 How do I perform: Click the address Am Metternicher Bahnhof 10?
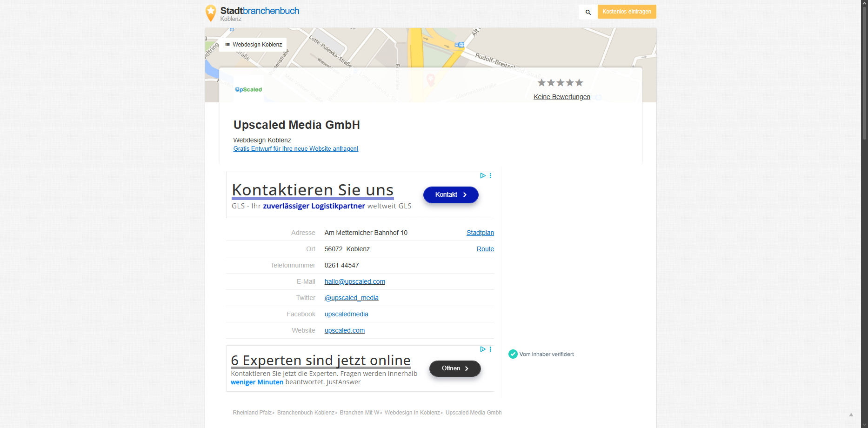pyautogui.click(x=366, y=233)
